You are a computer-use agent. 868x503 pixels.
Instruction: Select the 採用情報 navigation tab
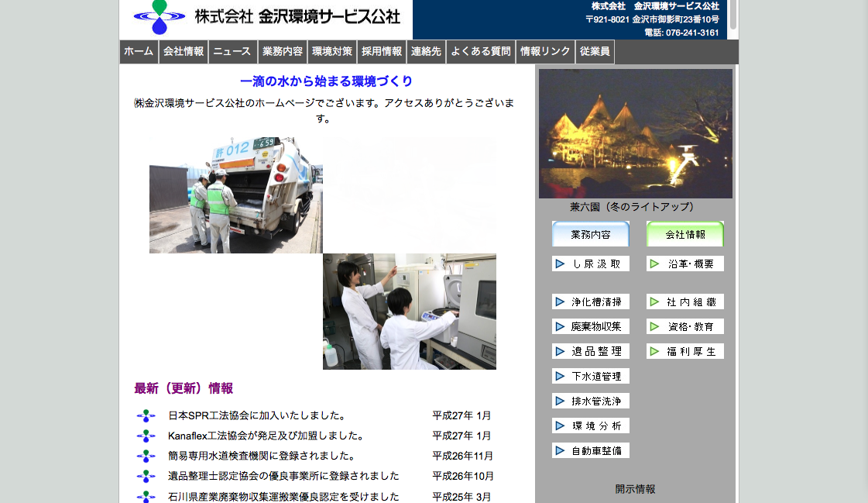click(383, 51)
